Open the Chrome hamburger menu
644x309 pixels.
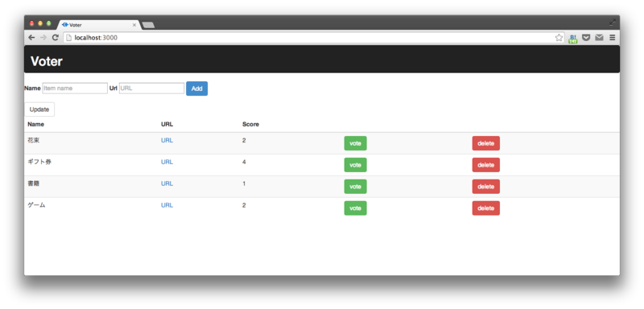[x=613, y=38]
